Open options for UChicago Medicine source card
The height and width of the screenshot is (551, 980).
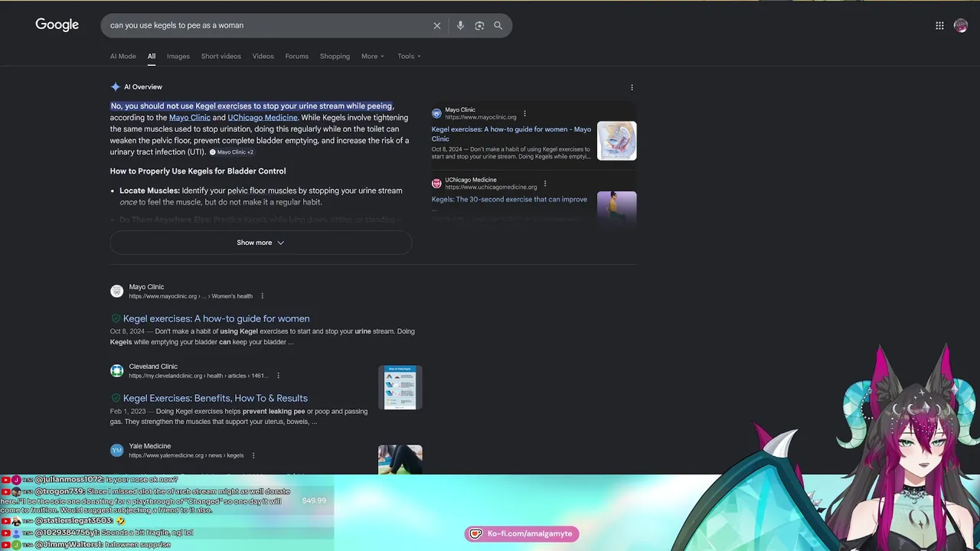coord(545,184)
